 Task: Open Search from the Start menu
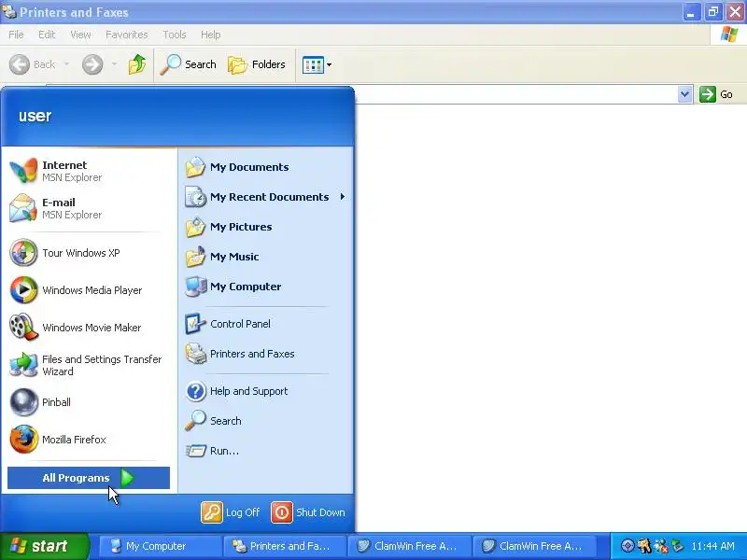266,421
